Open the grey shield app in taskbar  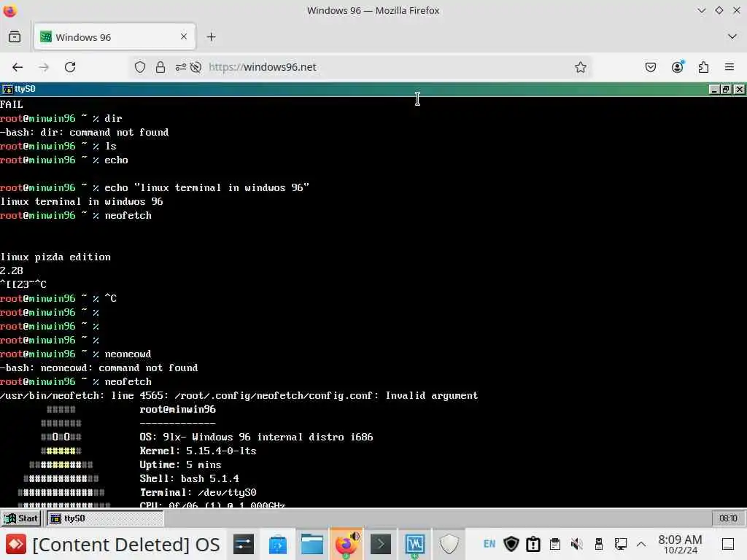pos(449,544)
